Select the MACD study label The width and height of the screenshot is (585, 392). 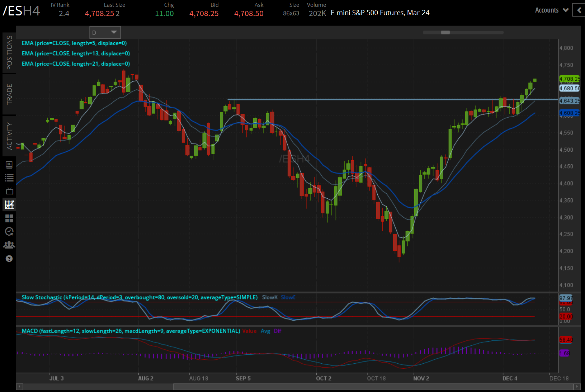pyautogui.click(x=131, y=331)
